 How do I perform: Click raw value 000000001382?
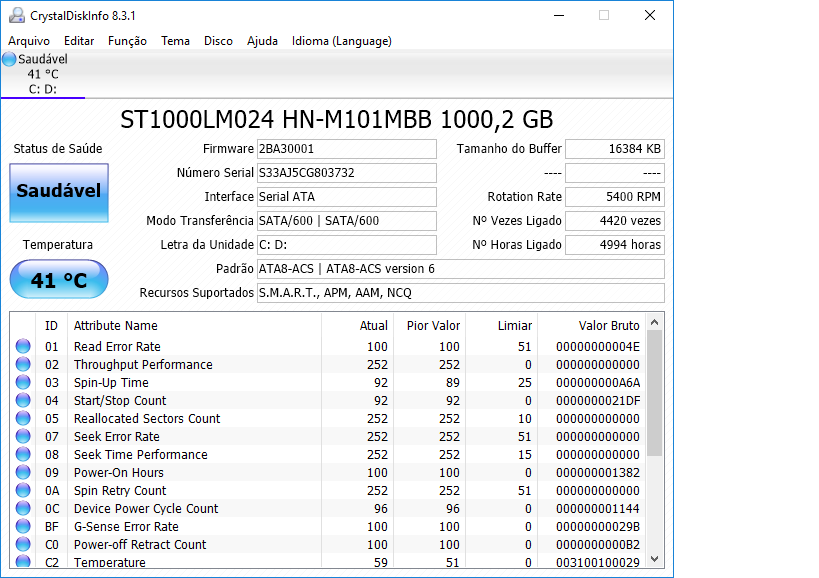pyautogui.click(x=598, y=473)
